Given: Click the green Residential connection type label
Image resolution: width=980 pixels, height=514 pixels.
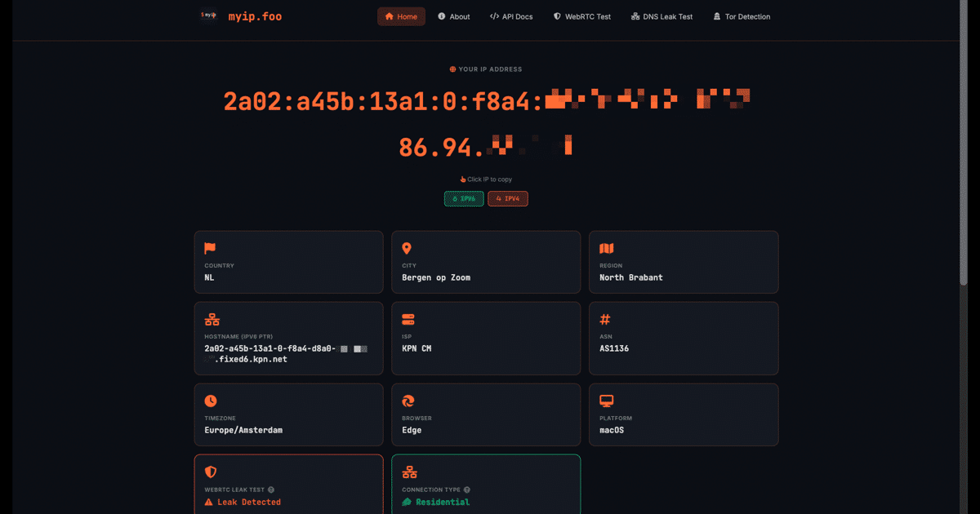Looking at the screenshot, I should (x=442, y=502).
